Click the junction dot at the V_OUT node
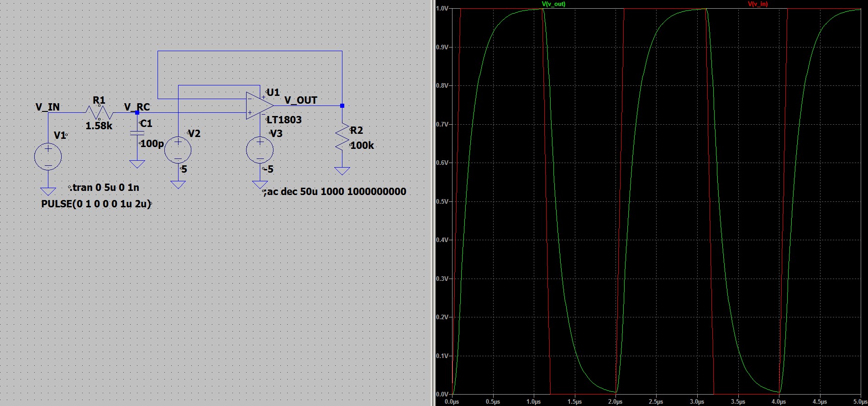This screenshot has height=406, width=868. (x=342, y=105)
